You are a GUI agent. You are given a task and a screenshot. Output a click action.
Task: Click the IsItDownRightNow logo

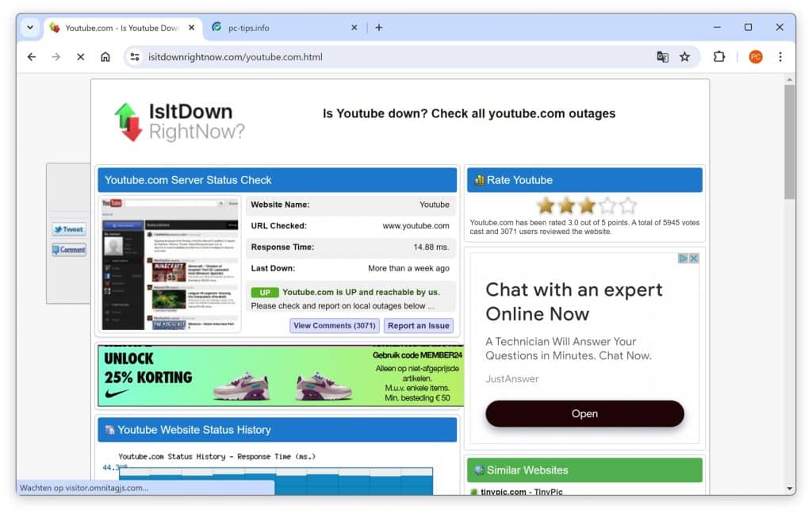tap(179, 122)
